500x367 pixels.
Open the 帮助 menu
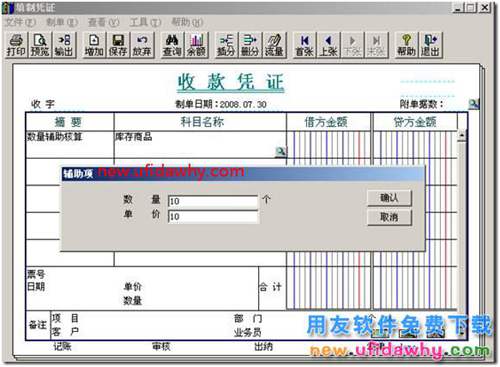click(187, 22)
